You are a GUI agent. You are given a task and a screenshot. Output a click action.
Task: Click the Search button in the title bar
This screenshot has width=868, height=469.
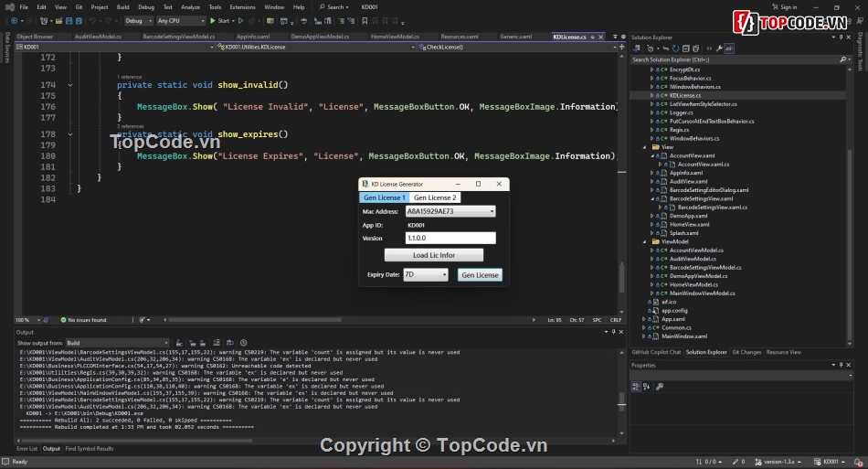coord(333,7)
